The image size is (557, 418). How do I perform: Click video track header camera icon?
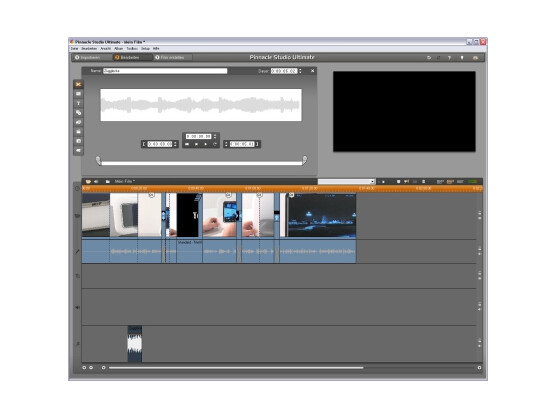click(77, 216)
